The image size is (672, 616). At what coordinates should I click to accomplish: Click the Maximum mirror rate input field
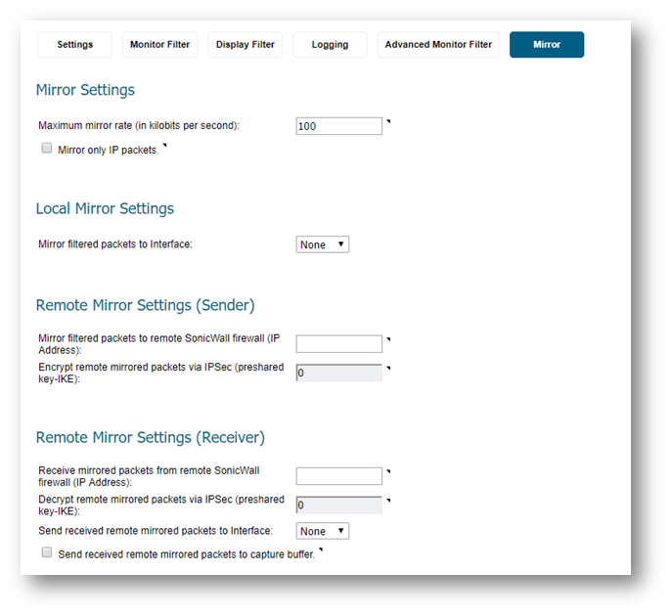point(339,126)
